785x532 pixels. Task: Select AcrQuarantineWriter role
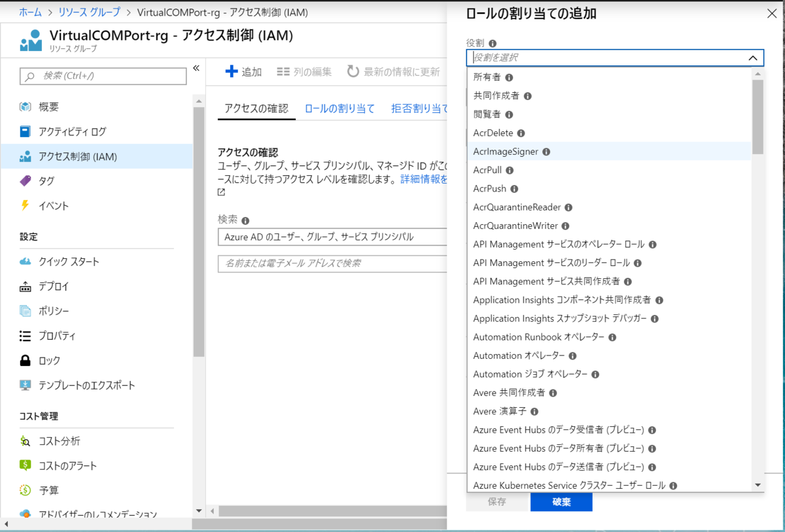point(609,226)
